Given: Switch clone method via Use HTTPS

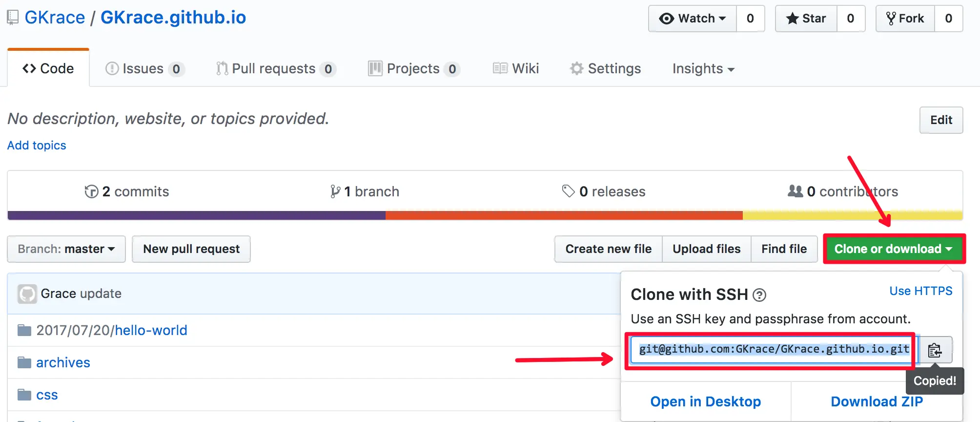Looking at the screenshot, I should [x=920, y=291].
